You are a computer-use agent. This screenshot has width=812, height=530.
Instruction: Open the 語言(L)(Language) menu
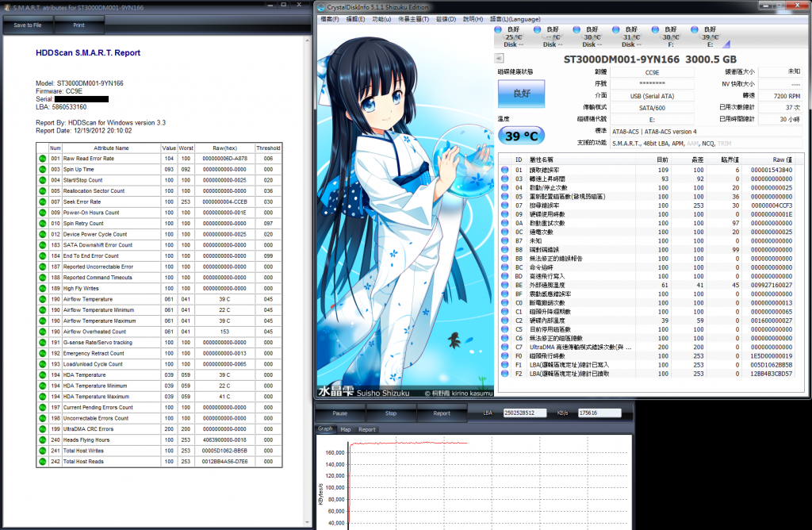tap(515, 19)
